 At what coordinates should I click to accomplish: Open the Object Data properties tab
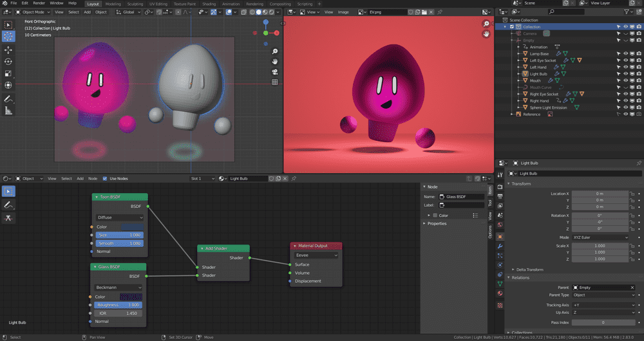[500, 284]
